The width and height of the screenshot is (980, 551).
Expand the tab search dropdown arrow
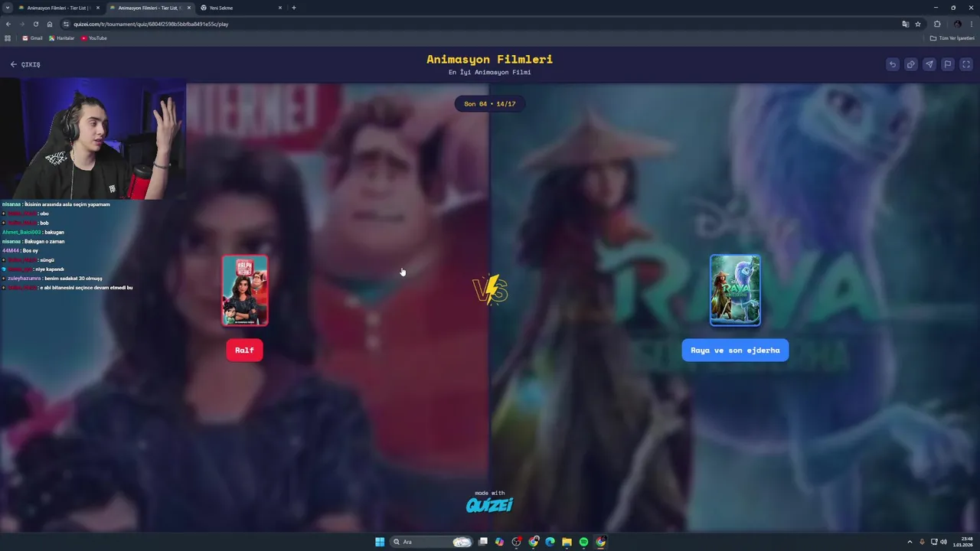point(8,8)
